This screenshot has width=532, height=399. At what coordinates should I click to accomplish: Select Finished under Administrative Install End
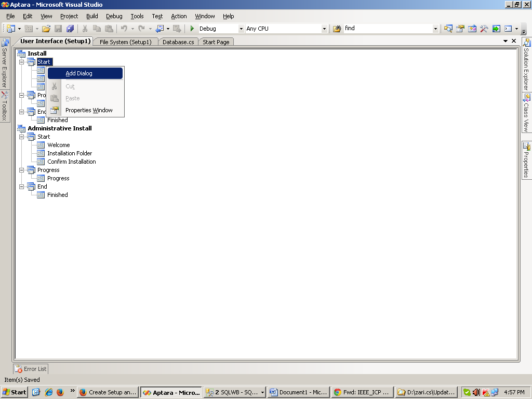pos(57,195)
